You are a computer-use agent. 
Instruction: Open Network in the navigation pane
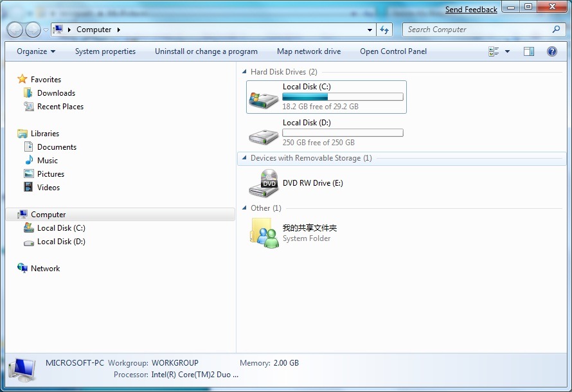45,268
